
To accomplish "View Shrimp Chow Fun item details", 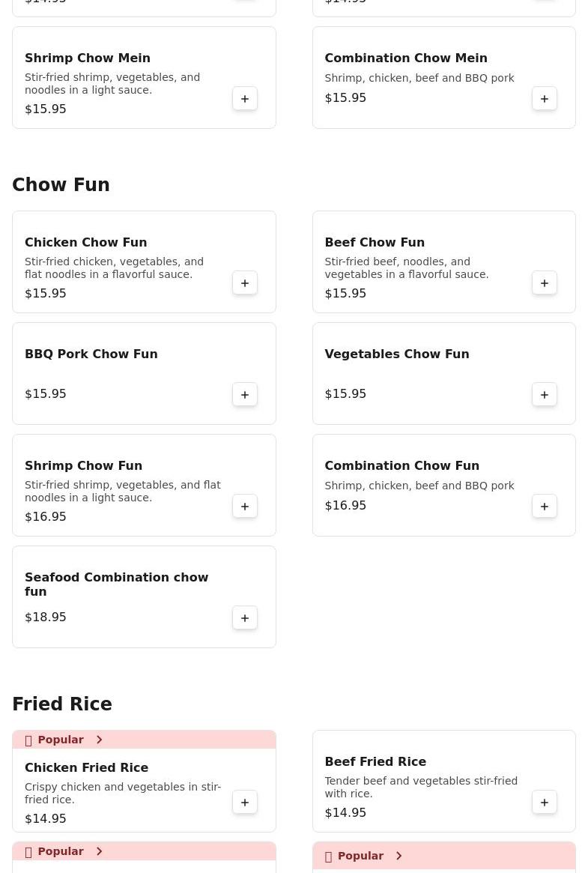I will [83, 466].
